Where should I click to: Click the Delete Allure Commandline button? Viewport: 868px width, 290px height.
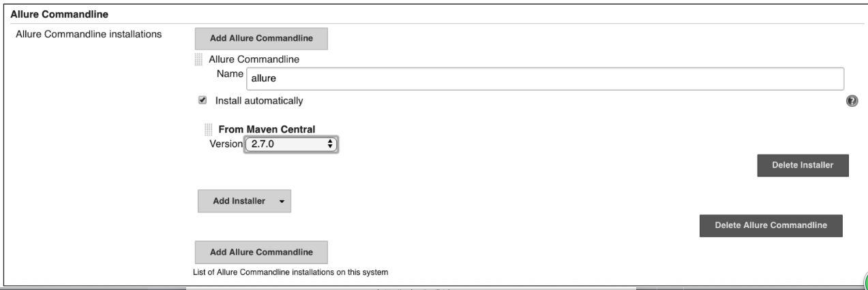pos(771,225)
